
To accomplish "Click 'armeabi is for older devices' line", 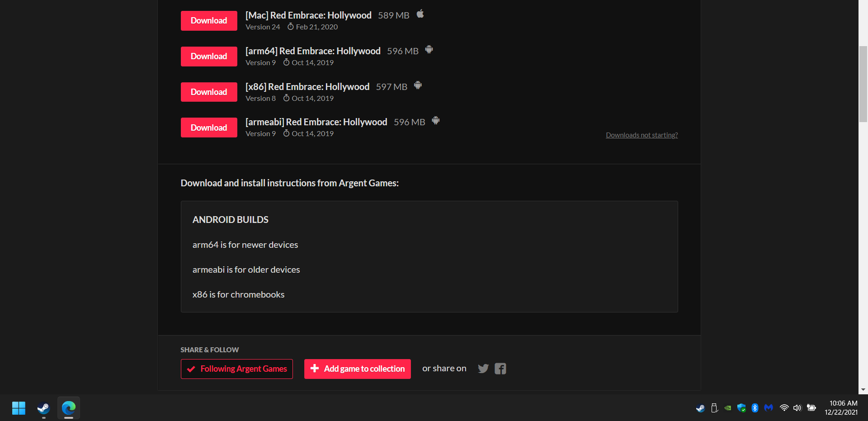I will tap(246, 270).
